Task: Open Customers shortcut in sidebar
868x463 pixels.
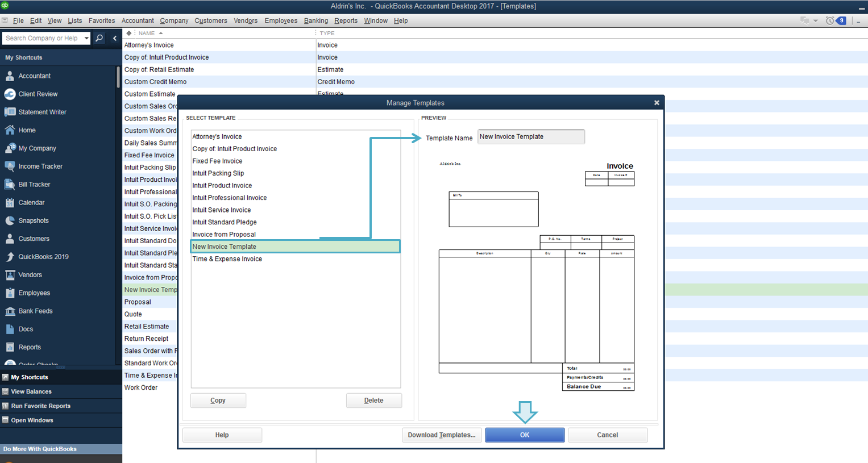Action: [x=34, y=239]
